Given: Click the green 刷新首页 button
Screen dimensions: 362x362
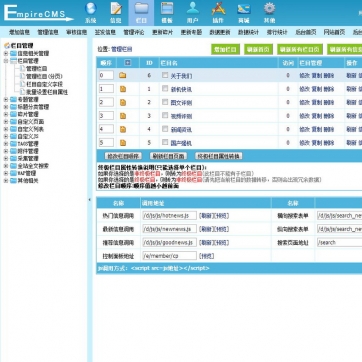Looking at the screenshot, I should 258,49.
